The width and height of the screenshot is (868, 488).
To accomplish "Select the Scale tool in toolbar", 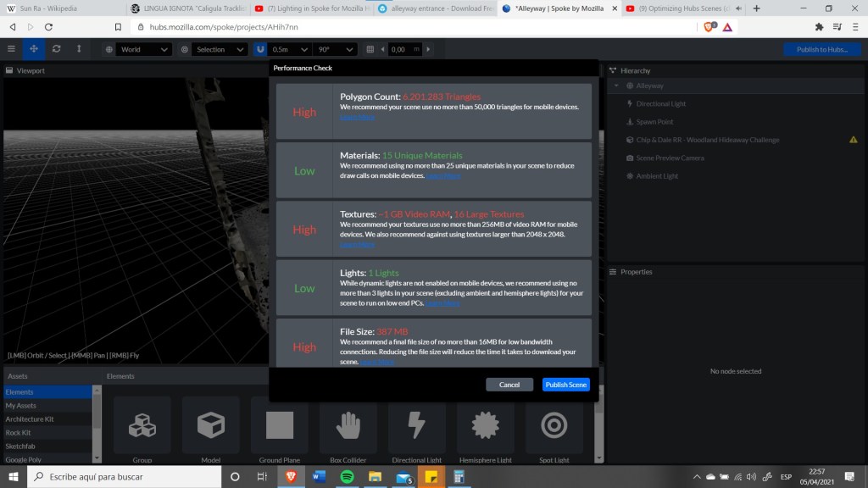I will pos(79,49).
